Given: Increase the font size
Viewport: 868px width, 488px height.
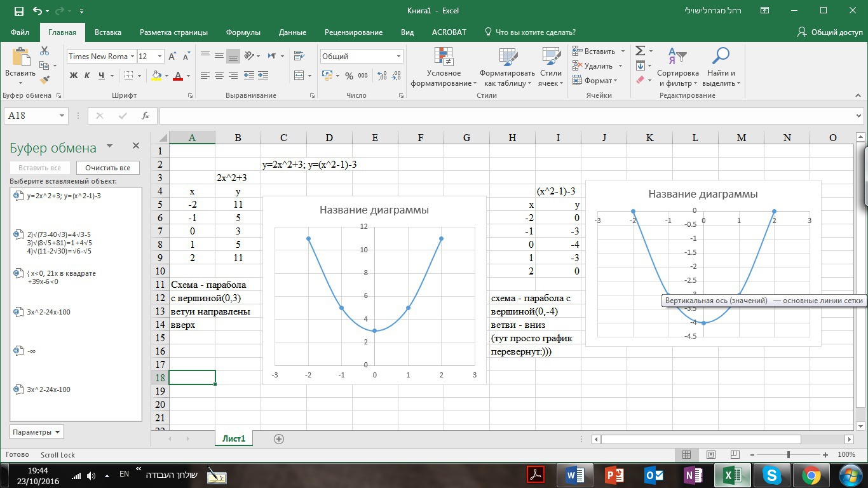Looking at the screenshot, I should coord(173,57).
